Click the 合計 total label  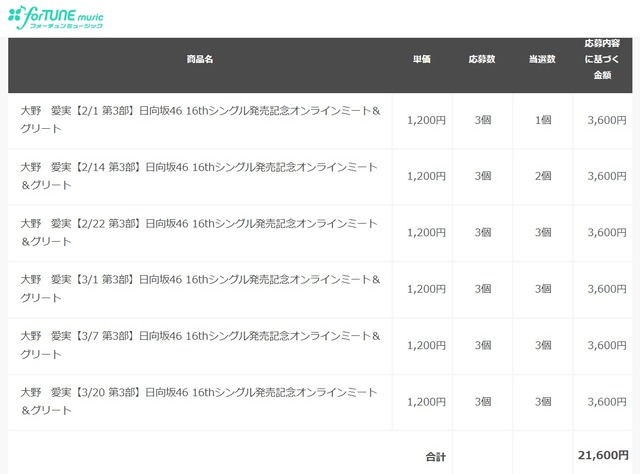tap(435, 456)
